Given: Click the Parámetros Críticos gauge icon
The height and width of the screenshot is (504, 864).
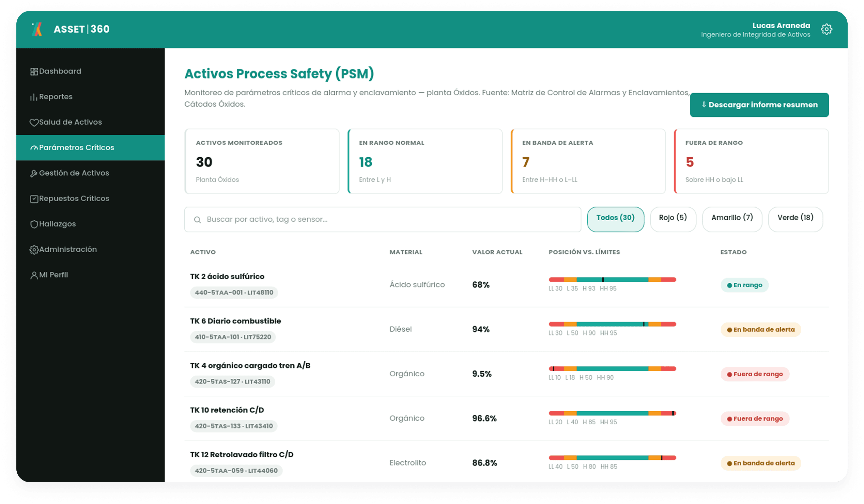Looking at the screenshot, I should [x=34, y=148].
